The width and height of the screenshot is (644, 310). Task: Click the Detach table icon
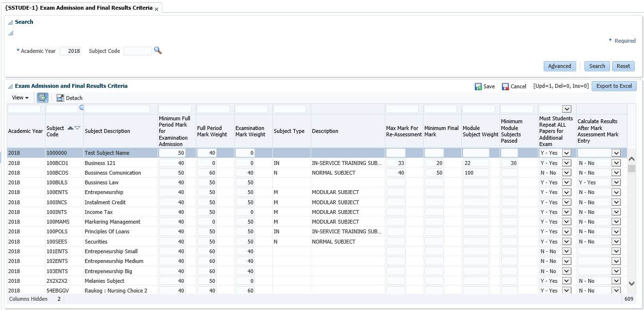pyautogui.click(x=61, y=98)
